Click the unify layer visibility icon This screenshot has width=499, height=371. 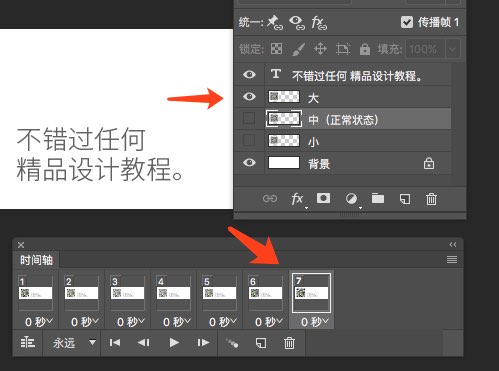296,23
